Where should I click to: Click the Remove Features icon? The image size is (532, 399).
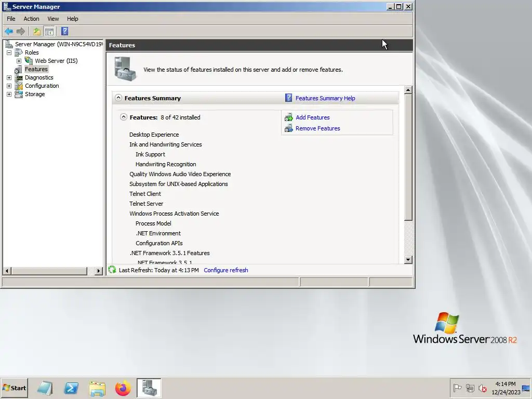(x=289, y=128)
